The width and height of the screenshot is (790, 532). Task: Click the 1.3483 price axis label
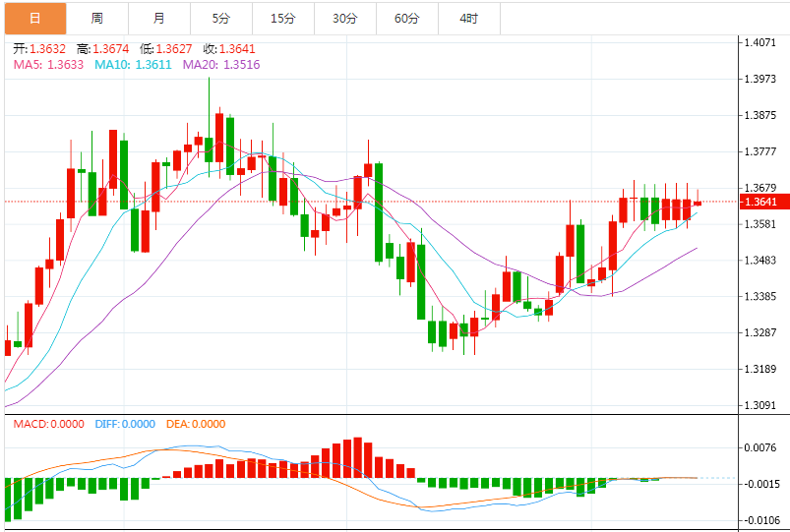pyautogui.click(x=760, y=260)
